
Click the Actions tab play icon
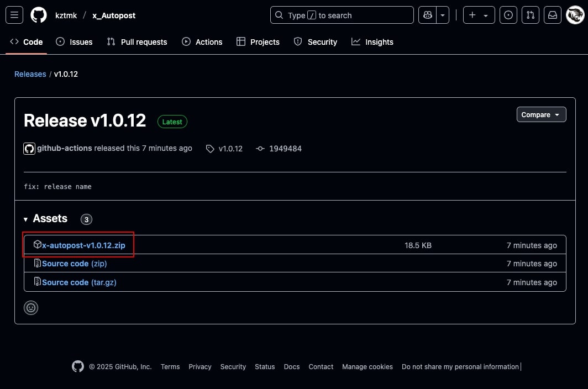coord(186,41)
